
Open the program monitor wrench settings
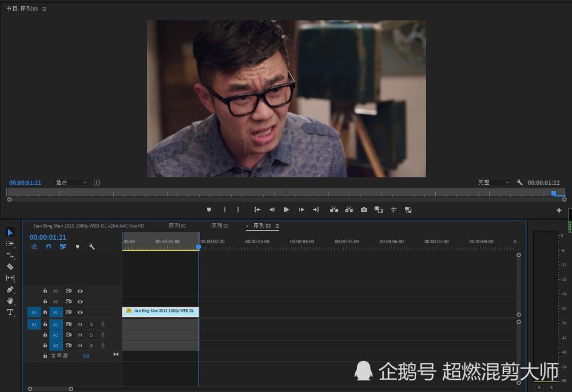(519, 183)
